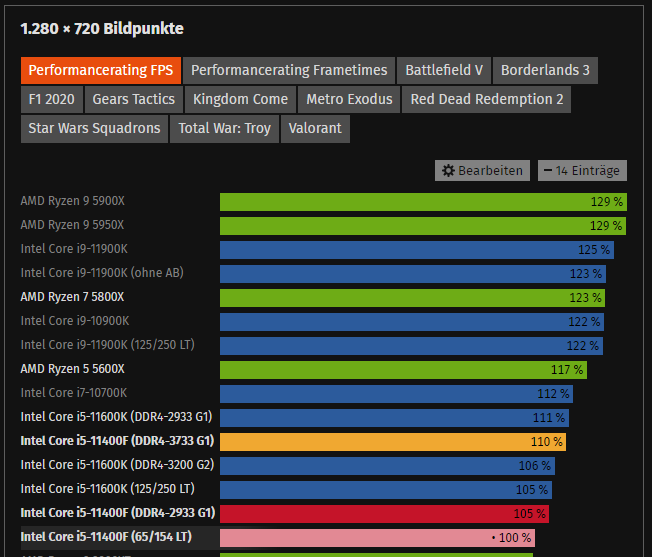Click Intel Core i9-11900K (125/250 LT) label

pos(107,345)
